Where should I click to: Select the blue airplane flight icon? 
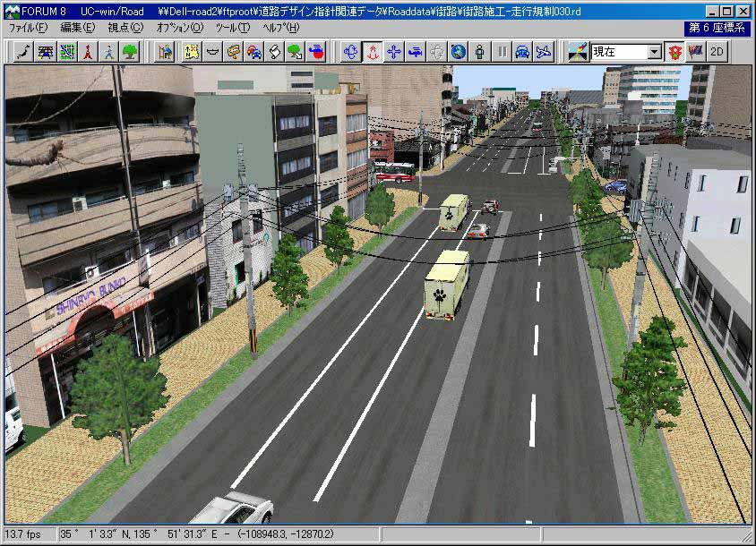click(544, 52)
